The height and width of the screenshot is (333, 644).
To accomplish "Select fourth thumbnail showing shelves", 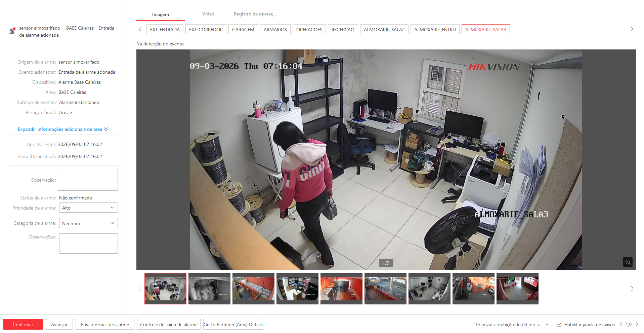I will point(297,289).
